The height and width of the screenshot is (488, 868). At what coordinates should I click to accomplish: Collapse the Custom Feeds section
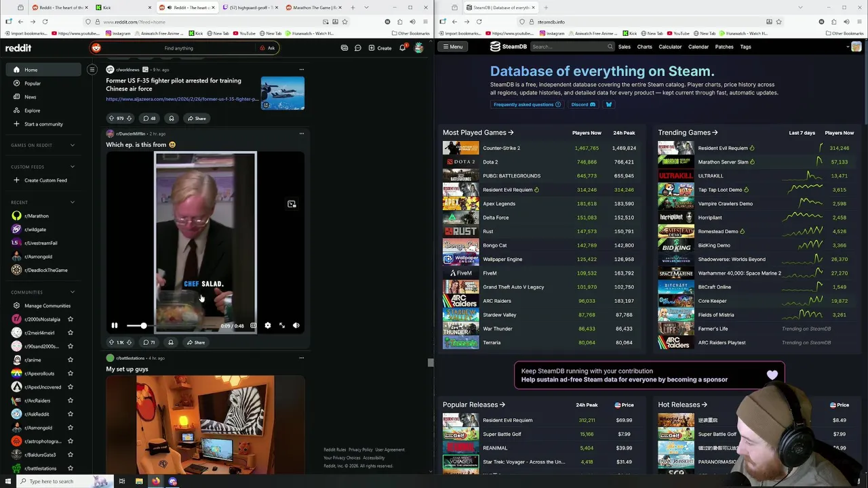[x=73, y=167]
